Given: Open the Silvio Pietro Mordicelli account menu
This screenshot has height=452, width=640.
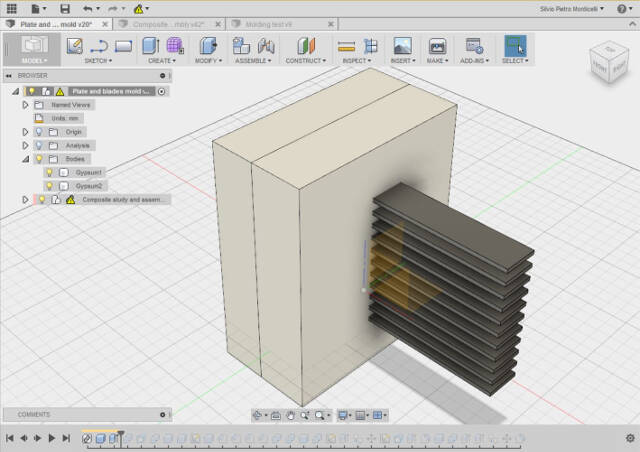Looking at the screenshot, I should pos(571,9).
